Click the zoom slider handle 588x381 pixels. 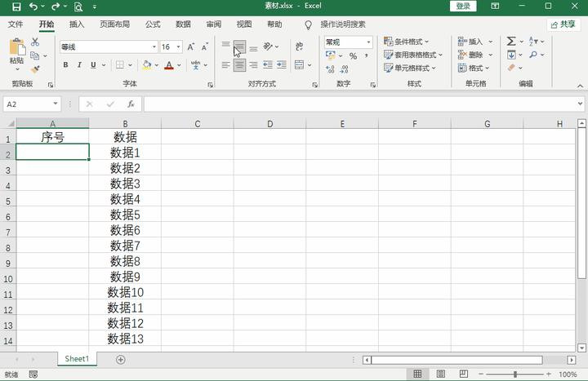pyautogui.click(x=515, y=374)
